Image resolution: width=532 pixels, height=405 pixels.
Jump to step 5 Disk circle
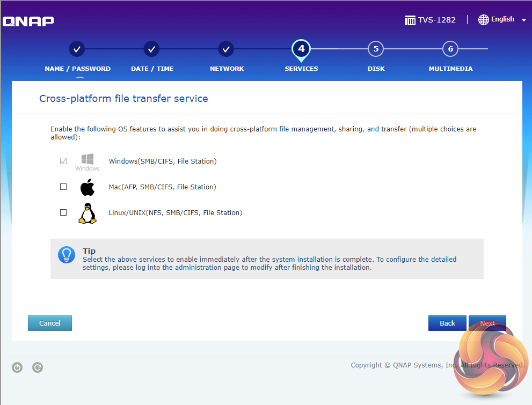[376, 49]
